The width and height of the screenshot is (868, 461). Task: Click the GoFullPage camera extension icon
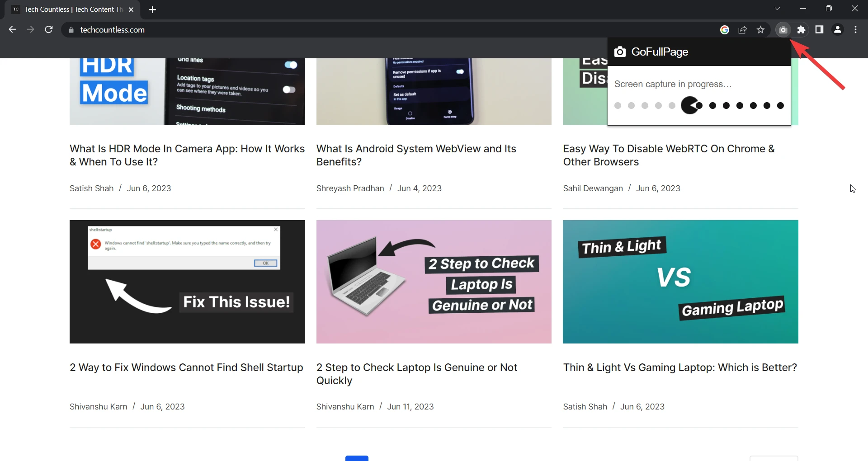click(783, 30)
